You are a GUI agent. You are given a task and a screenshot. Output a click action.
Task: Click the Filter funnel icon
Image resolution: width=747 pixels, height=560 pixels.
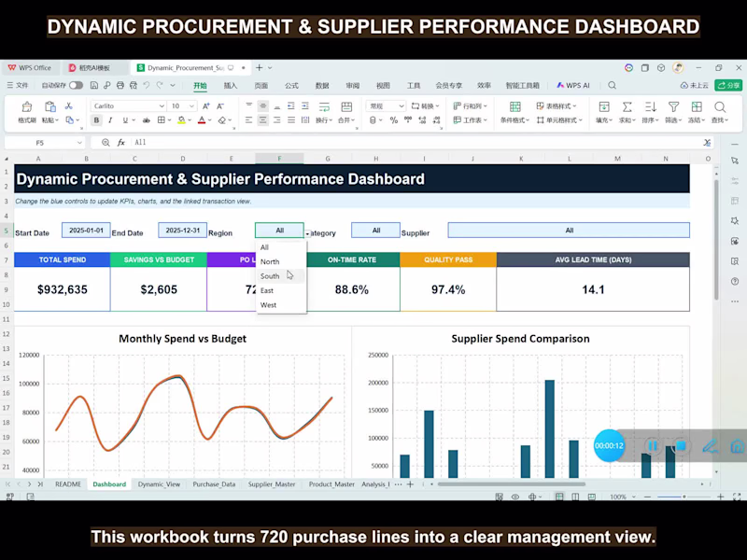[673, 106]
